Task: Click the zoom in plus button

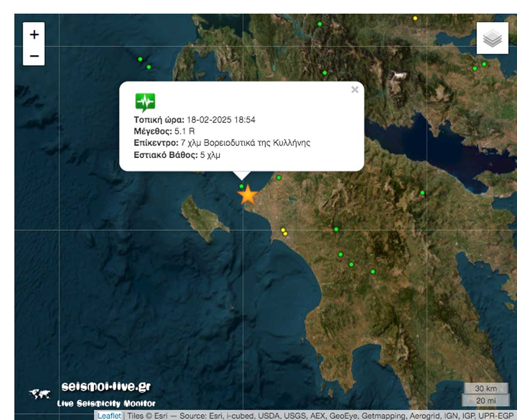Action: click(34, 34)
